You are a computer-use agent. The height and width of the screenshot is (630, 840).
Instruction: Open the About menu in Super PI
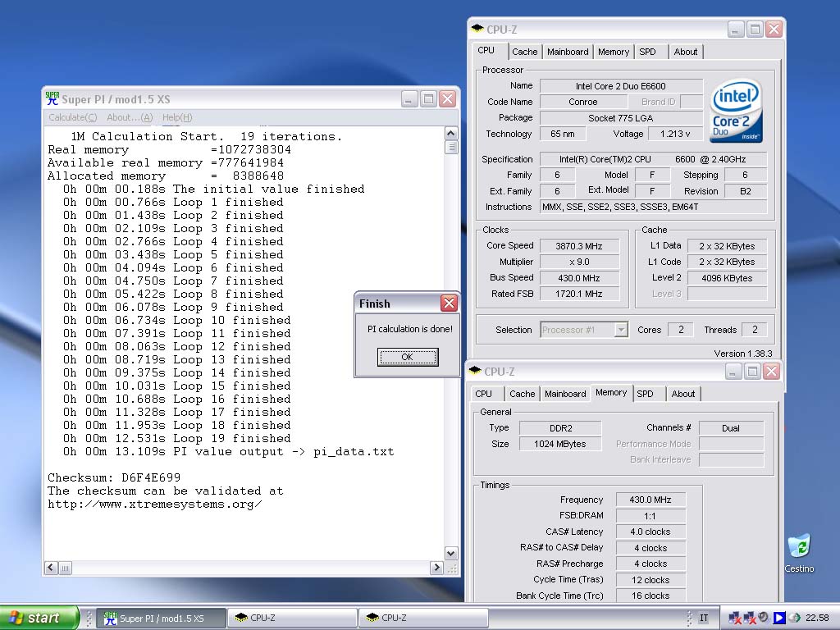point(130,117)
